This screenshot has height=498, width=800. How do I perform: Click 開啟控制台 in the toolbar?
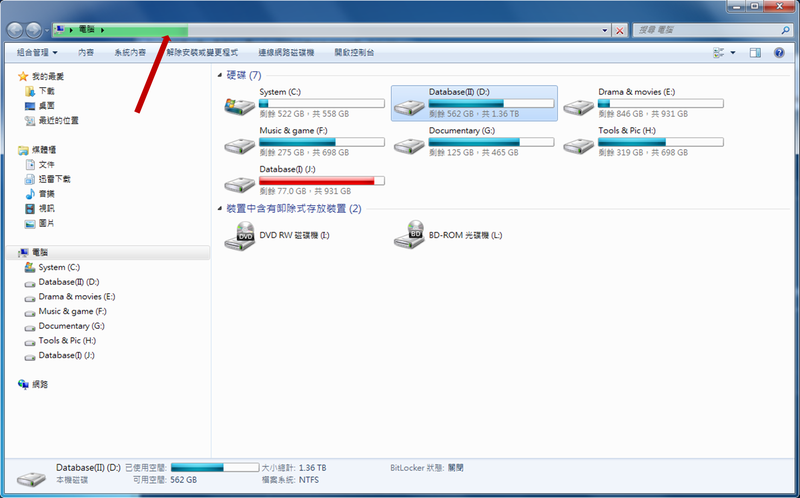point(354,53)
